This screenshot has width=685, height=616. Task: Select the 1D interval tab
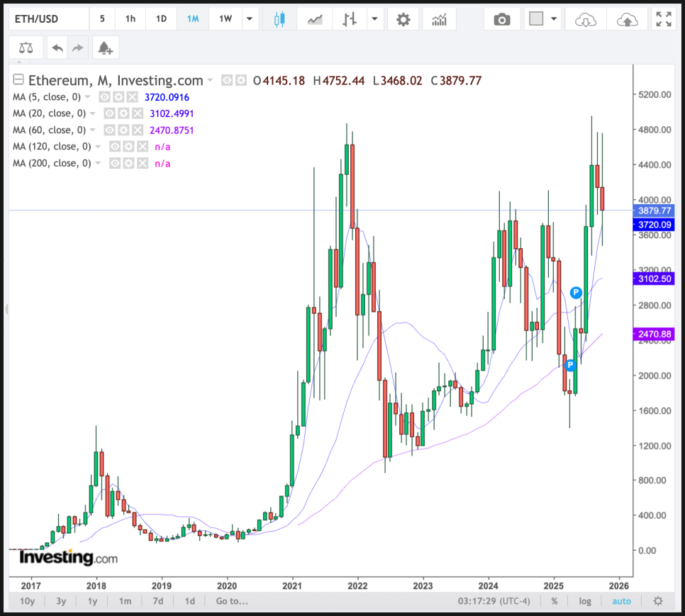point(161,19)
